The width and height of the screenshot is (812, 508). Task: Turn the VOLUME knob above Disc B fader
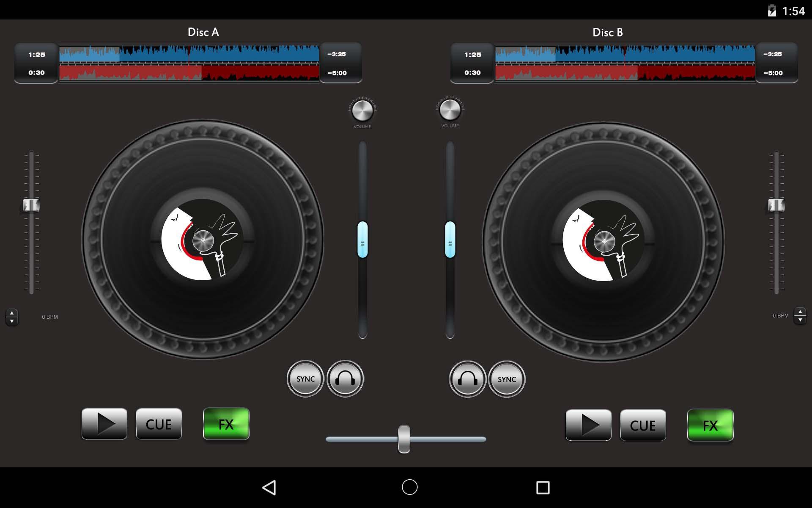click(450, 112)
